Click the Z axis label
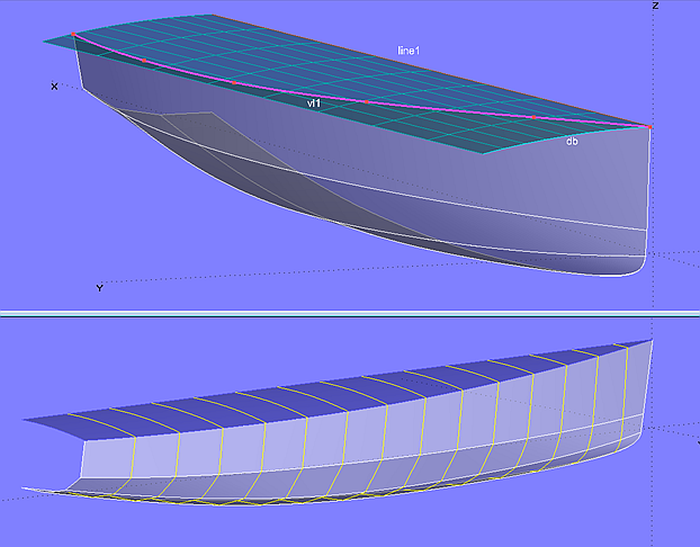The width and height of the screenshot is (700, 547). [x=655, y=6]
